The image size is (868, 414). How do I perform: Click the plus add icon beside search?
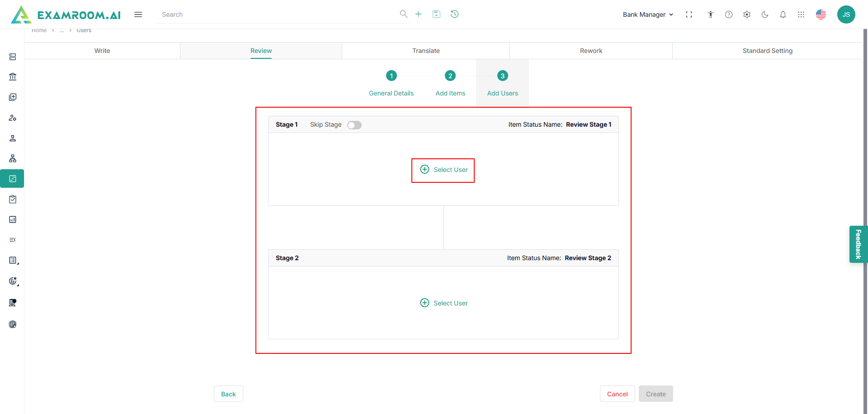[x=419, y=14]
